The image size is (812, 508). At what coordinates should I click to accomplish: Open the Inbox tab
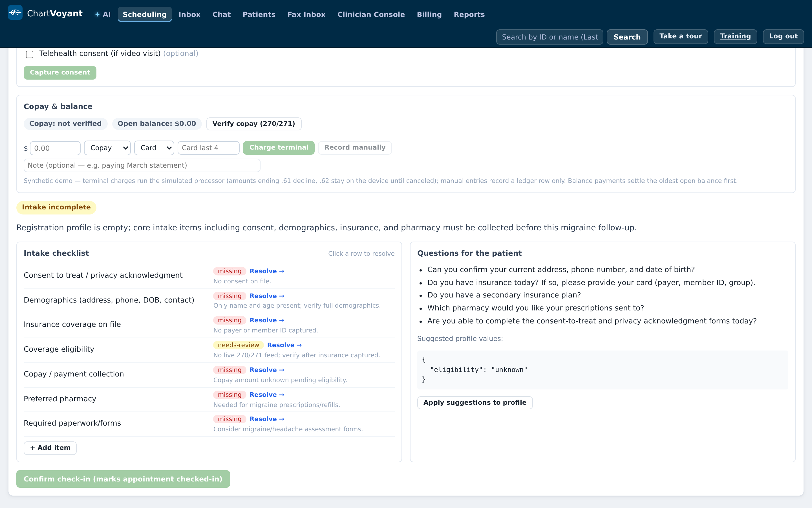pyautogui.click(x=189, y=14)
